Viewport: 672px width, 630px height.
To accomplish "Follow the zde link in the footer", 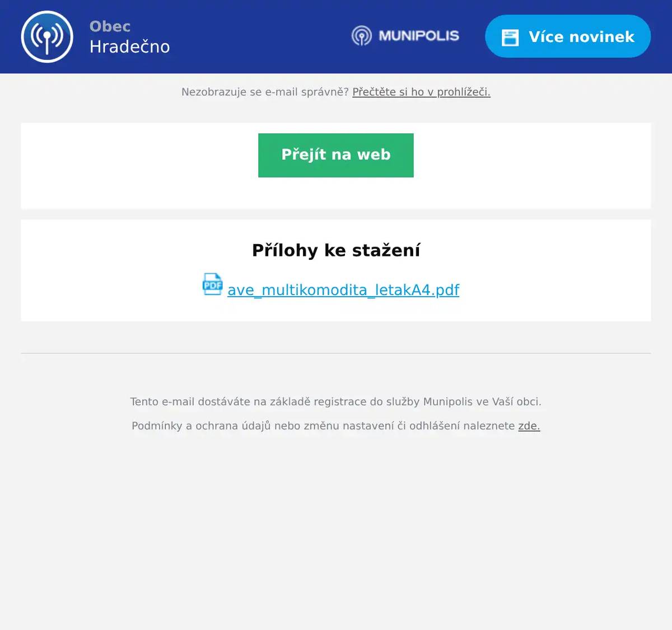I will [x=529, y=426].
